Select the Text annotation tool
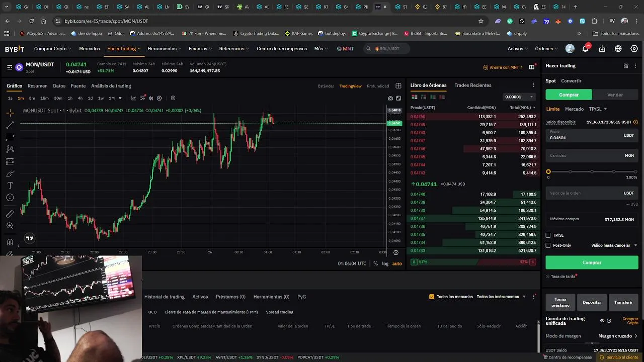 pyautogui.click(x=10, y=186)
